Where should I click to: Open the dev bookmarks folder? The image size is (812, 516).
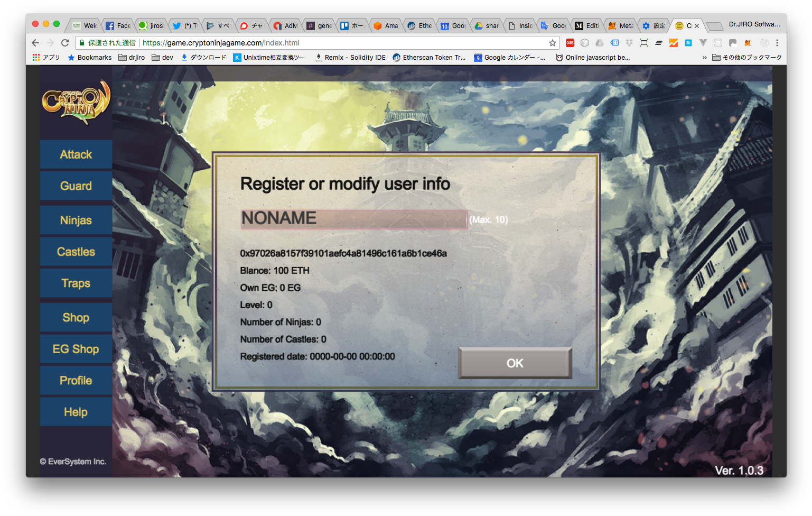click(x=163, y=58)
